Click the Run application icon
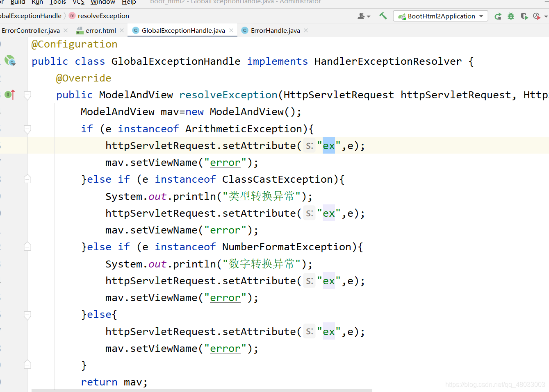Screen dimensions: 549x392 [x=498, y=16]
